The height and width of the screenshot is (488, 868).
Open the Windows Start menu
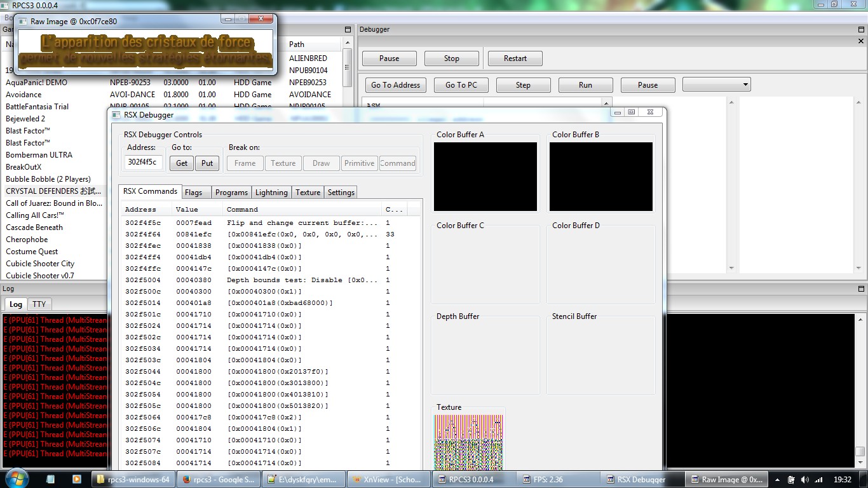click(x=15, y=478)
